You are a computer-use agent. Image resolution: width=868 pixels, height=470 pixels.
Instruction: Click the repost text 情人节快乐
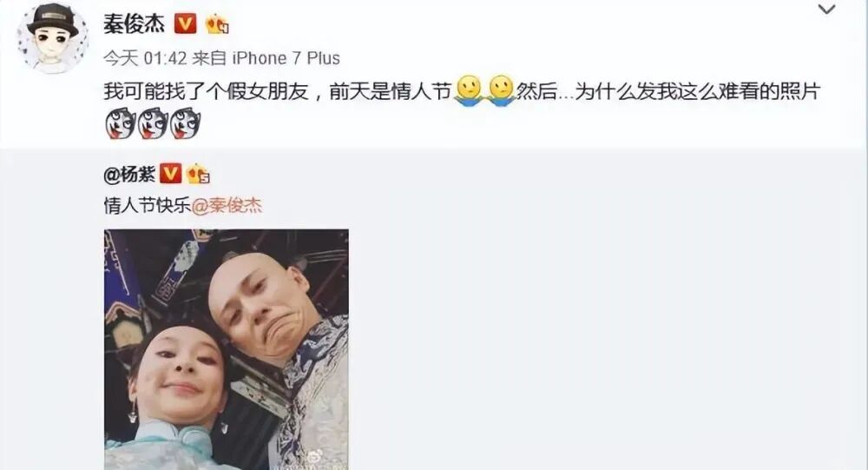[x=148, y=206]
